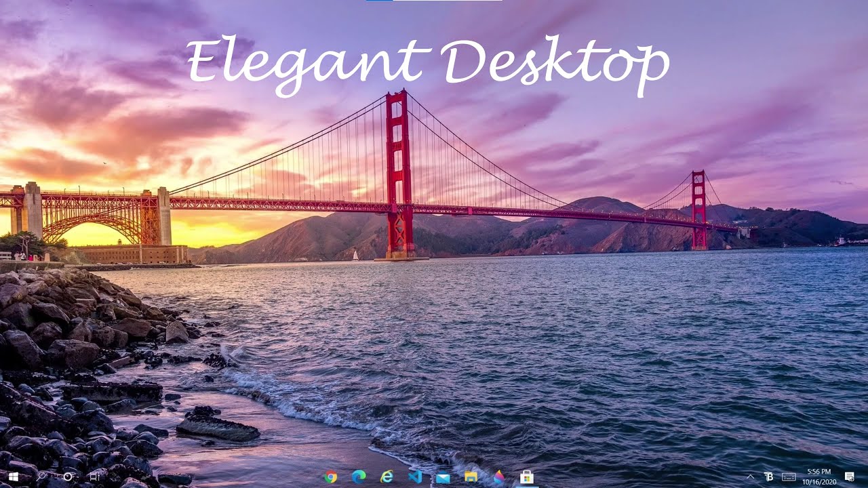Launch new Microsoft Edge from taskbar

coord(359,477)
